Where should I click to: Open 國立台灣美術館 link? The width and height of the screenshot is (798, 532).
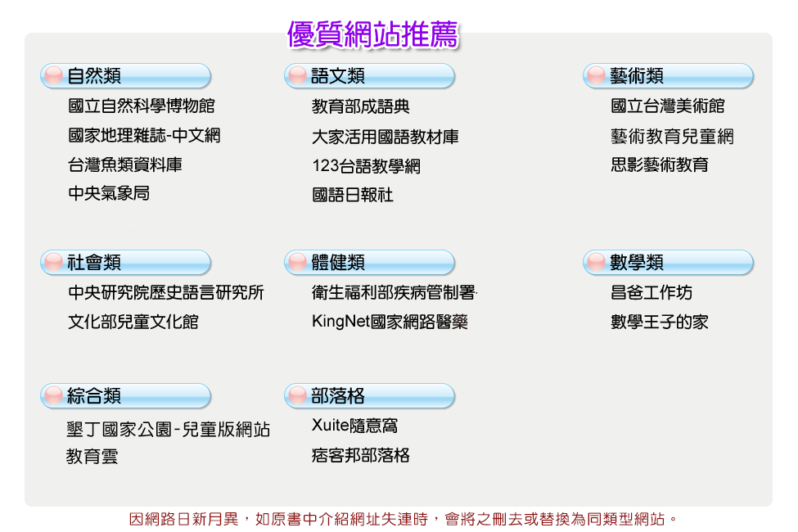pos(668,106)
